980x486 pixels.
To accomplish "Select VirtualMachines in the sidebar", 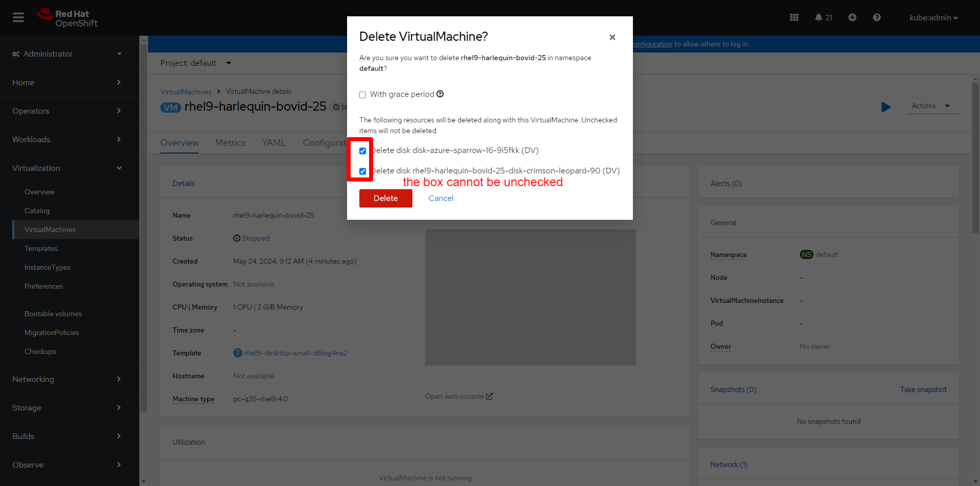I will click(x=76, y=230).
